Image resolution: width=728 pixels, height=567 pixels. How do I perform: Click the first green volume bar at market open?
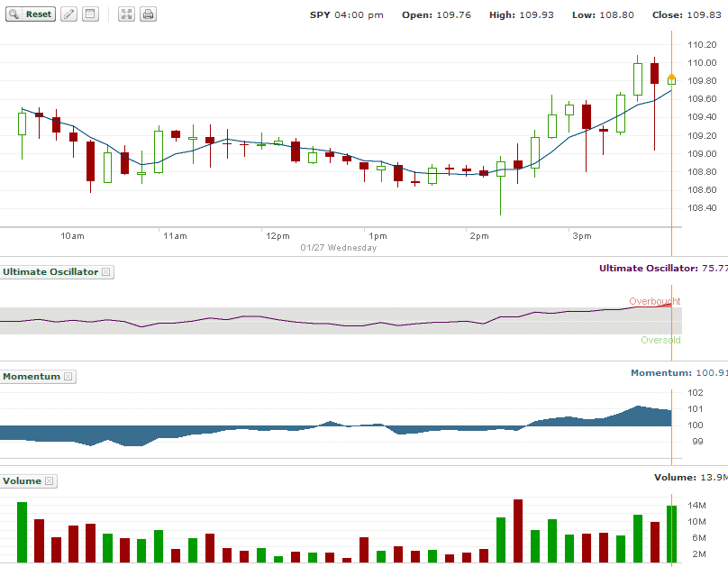click(22, 532)
